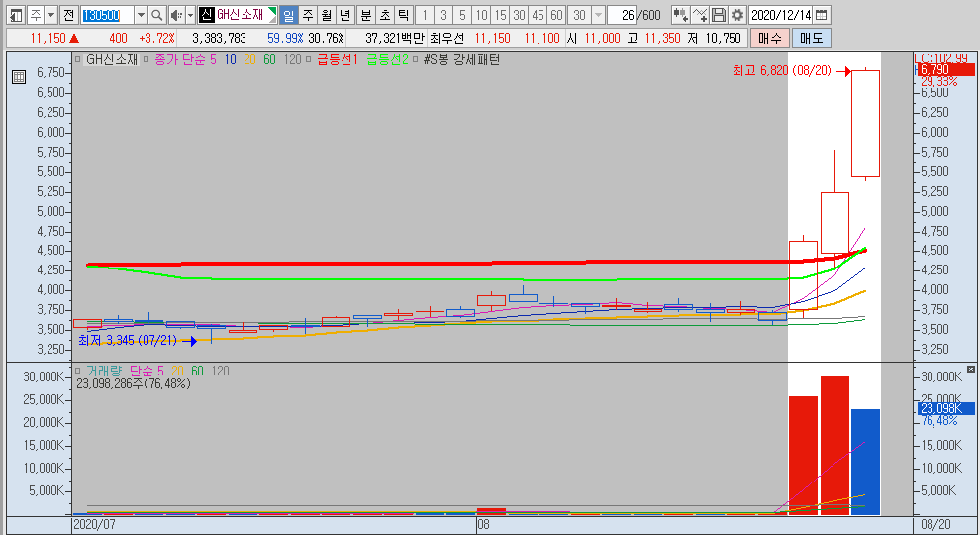The height and width of the screenshot is (535, 980).
Task: Toggle the side panel icon at toolbar start
Action: tap(16, 15)
